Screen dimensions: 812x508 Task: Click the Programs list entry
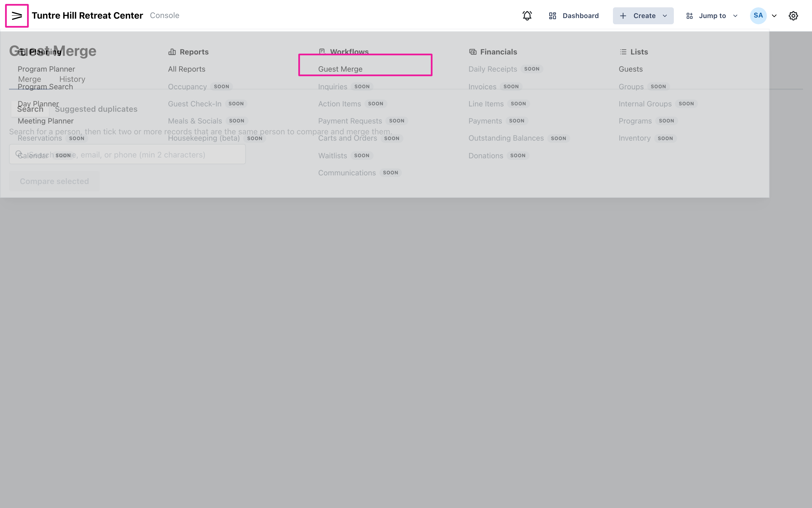tap(635, 121)
